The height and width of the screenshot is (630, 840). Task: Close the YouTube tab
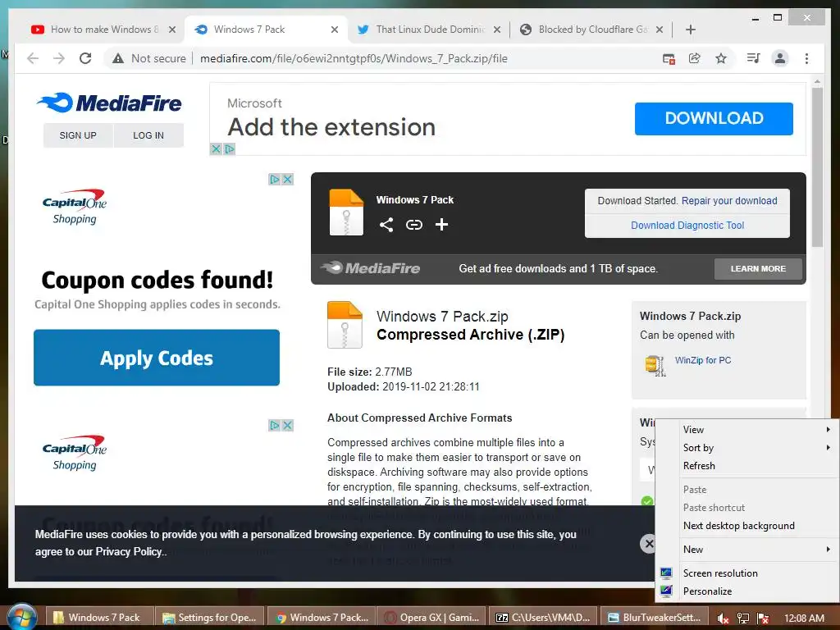[x=172, y=30]
